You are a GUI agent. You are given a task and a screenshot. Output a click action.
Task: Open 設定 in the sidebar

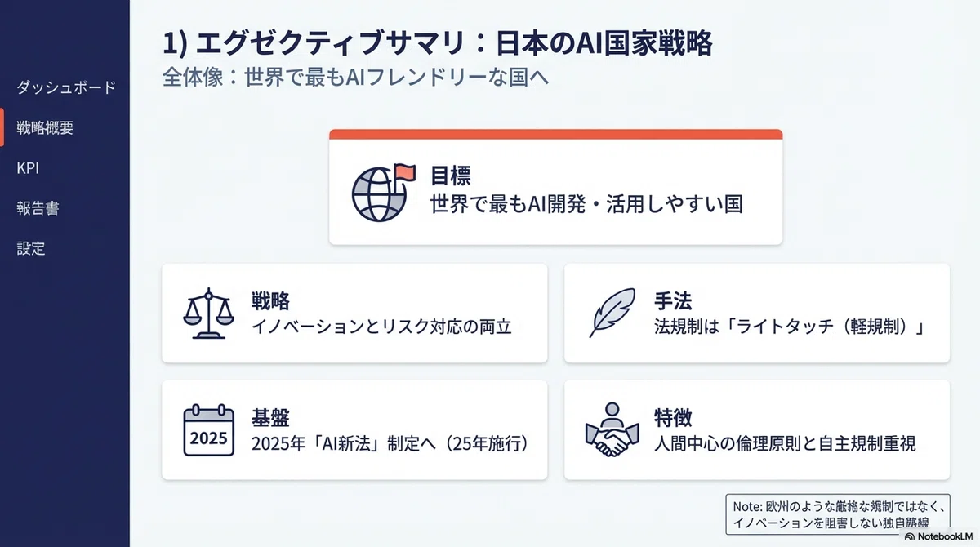click(x=31, y=248)
